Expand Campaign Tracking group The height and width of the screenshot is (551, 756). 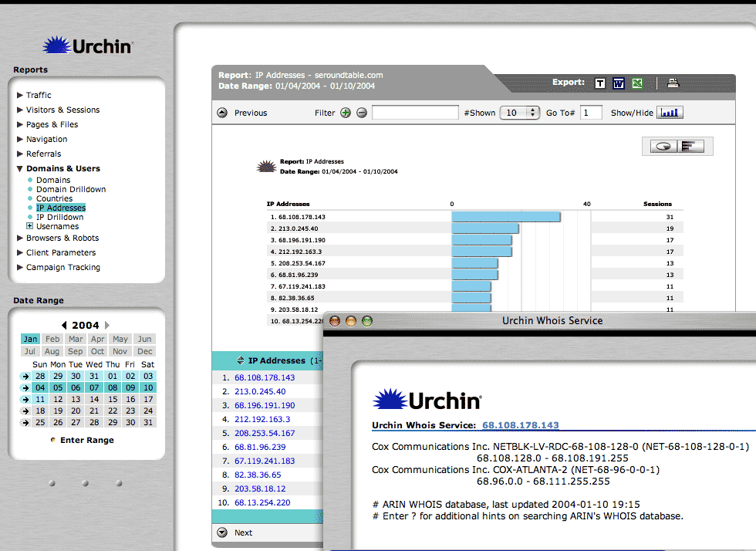[x=20, y=267]
